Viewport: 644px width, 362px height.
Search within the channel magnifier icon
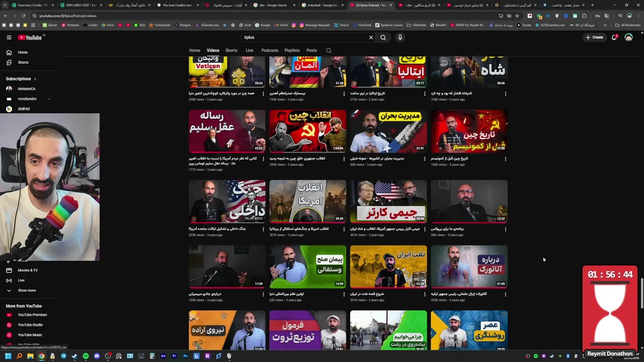(x=329, y=50)
